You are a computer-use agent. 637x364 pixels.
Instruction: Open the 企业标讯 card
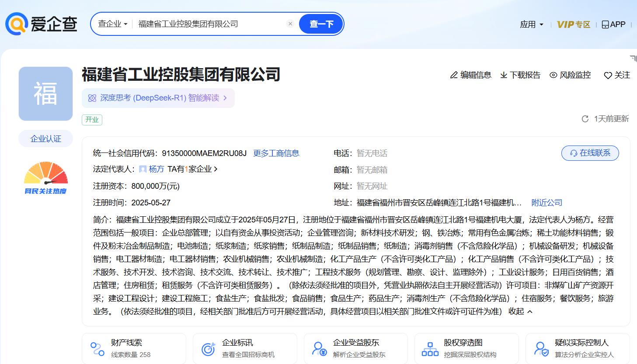[x=245, y=348]
